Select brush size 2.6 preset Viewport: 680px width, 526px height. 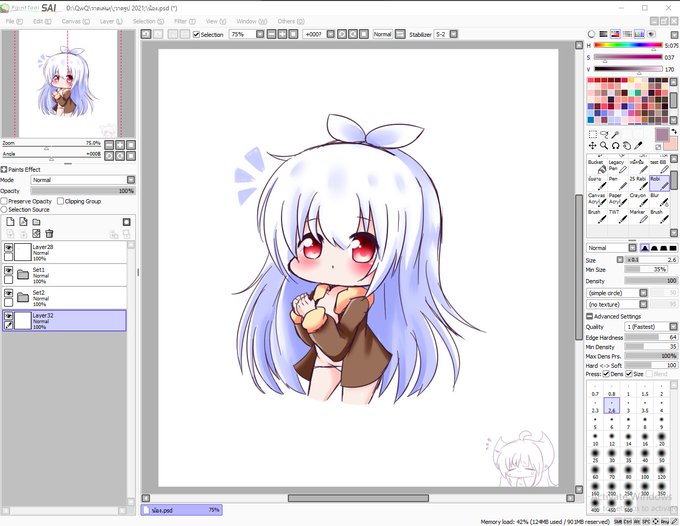(611, 406)
